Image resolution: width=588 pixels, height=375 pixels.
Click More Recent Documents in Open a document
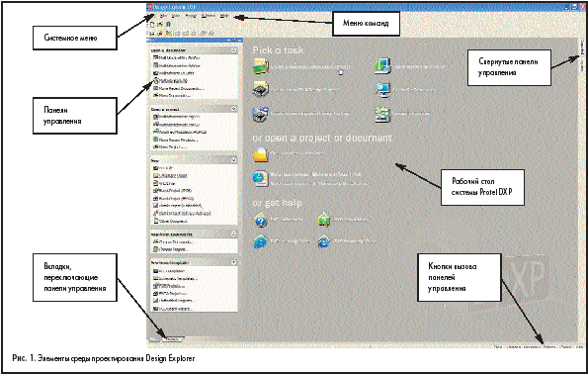(x=179, y=88)
